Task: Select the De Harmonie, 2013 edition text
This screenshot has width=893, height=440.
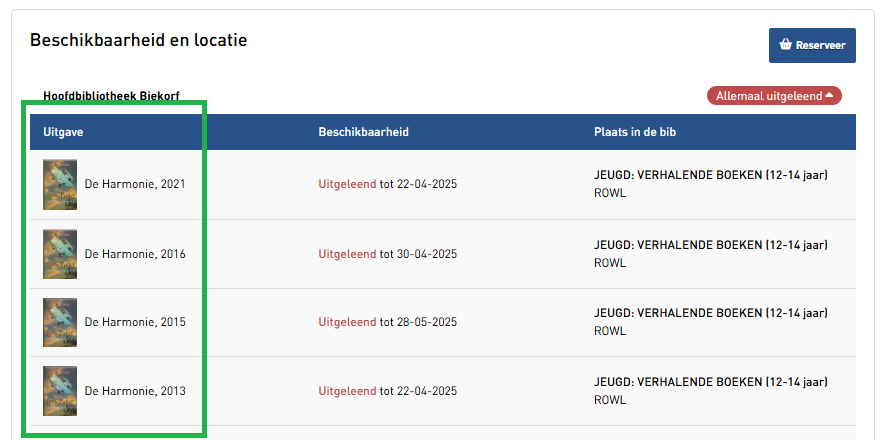Action: 135,391
